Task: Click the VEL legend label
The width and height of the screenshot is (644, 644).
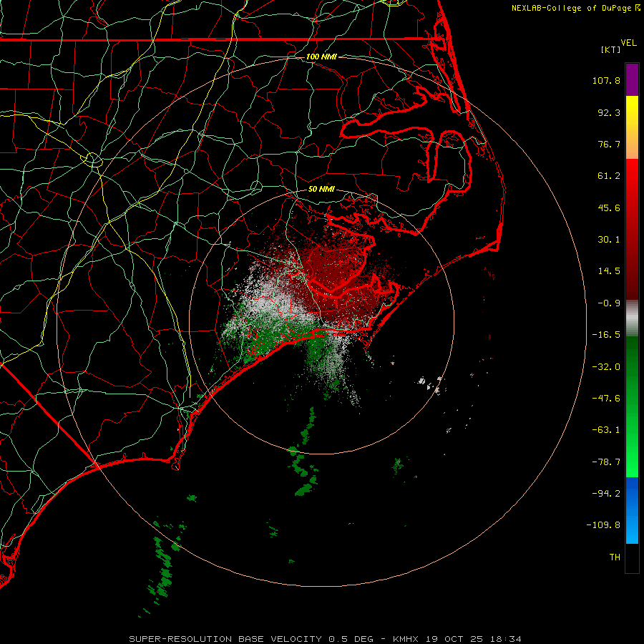Action: point(629,43)
